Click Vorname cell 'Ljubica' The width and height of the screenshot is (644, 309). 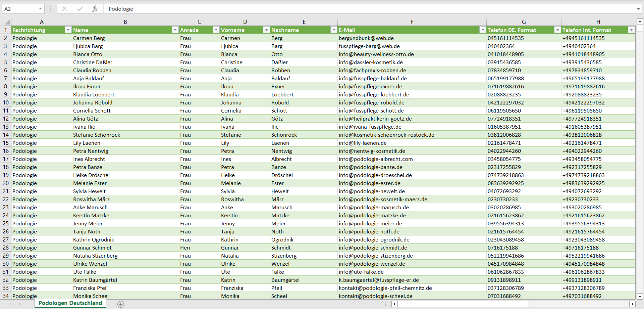coord(245,46)
